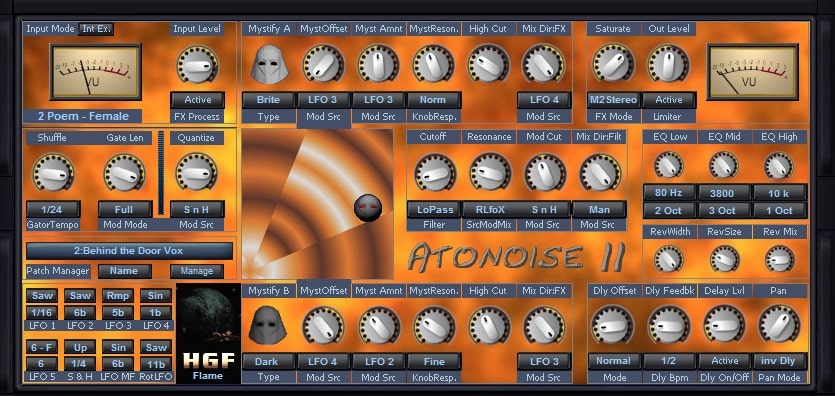
Task: Click the EQ High knob
Action: coord(779,165)
